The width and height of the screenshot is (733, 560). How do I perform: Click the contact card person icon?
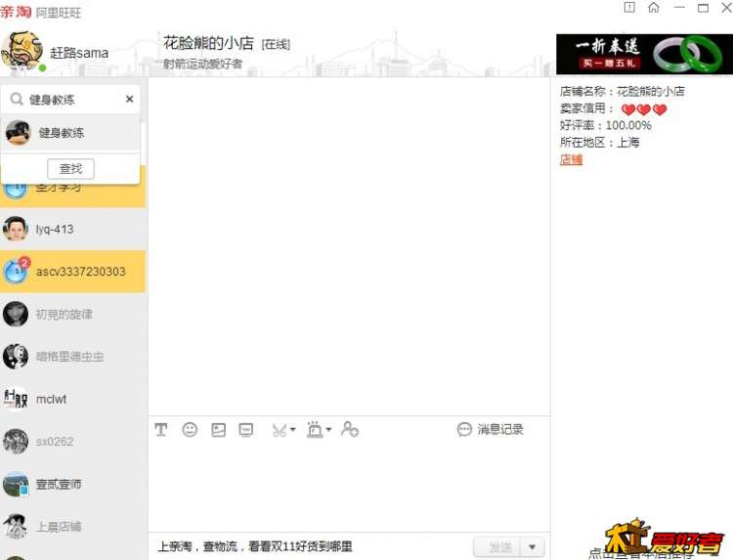click(x=350, y=429)
